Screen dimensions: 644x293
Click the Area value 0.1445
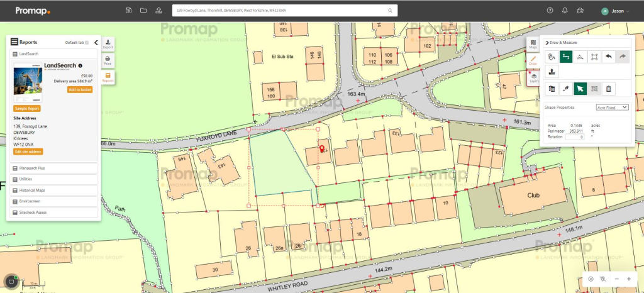coord(575,125)
